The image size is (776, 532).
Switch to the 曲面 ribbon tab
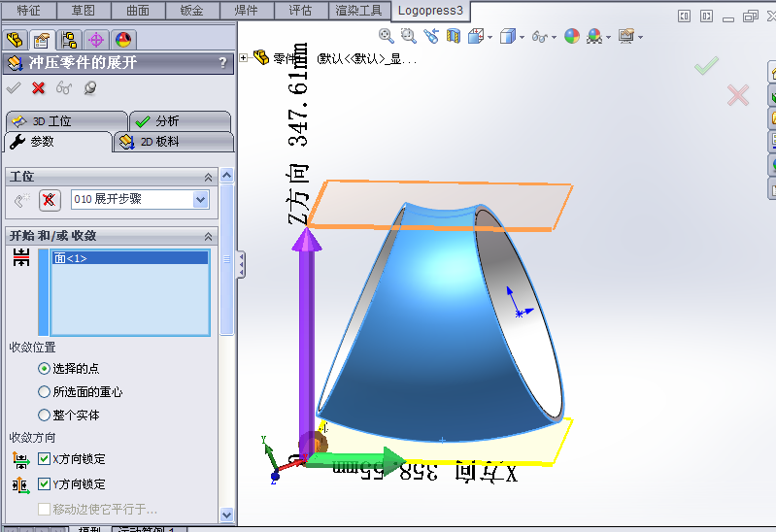pos(138,11)
